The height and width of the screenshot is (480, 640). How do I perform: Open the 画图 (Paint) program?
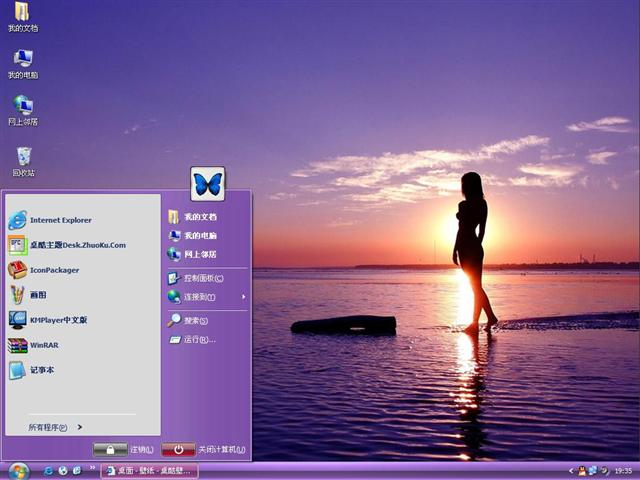click(37, 295)
